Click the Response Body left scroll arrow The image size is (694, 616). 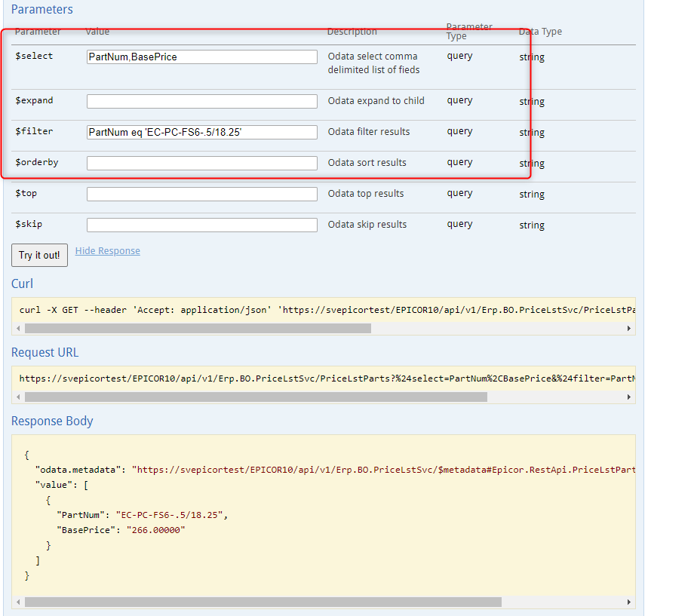tap(18, 602)
